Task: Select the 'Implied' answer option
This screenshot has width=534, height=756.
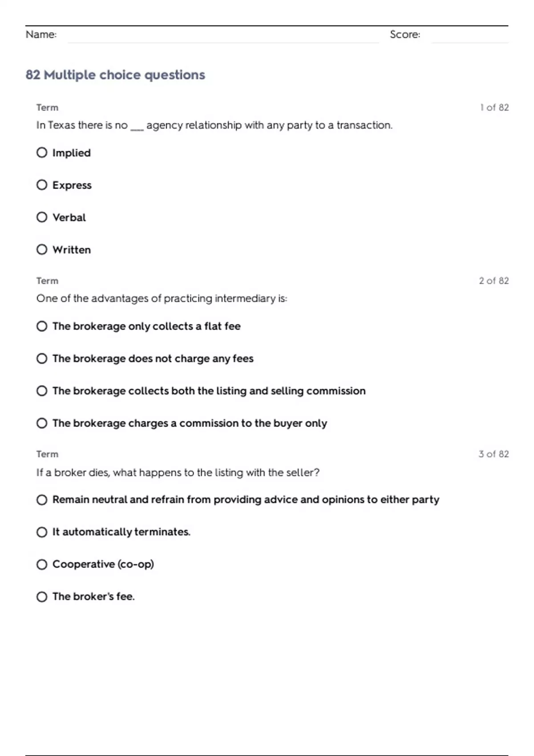Action: pos(42,153)
